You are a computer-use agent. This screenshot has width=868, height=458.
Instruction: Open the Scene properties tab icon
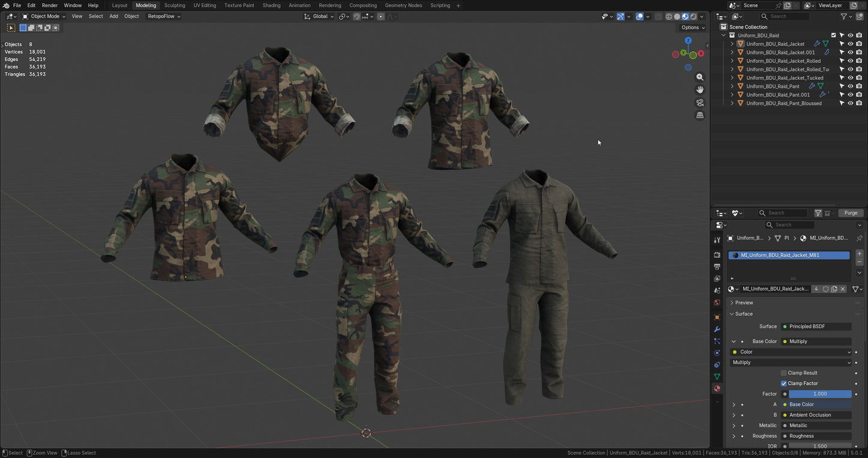click(717, 291)
